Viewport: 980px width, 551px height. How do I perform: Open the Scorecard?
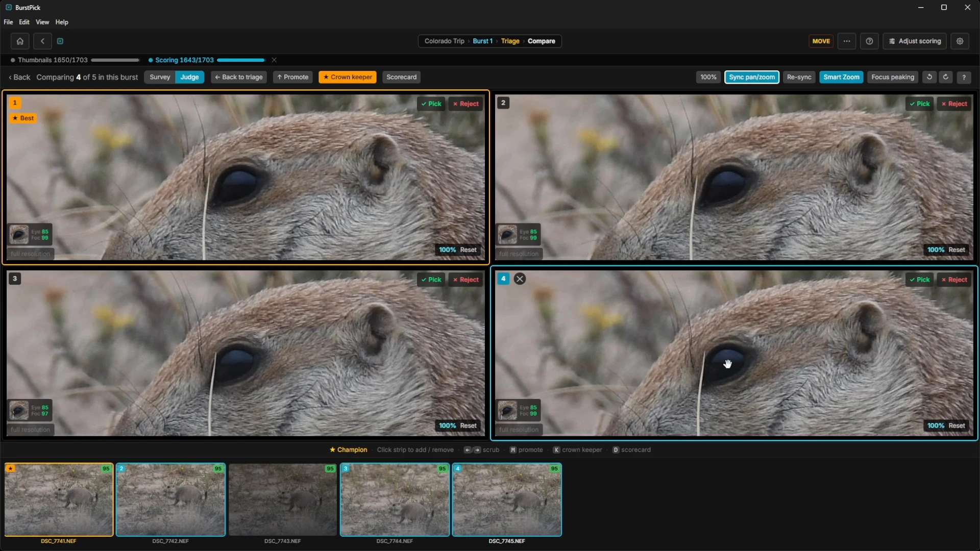(x=401, y=77)
